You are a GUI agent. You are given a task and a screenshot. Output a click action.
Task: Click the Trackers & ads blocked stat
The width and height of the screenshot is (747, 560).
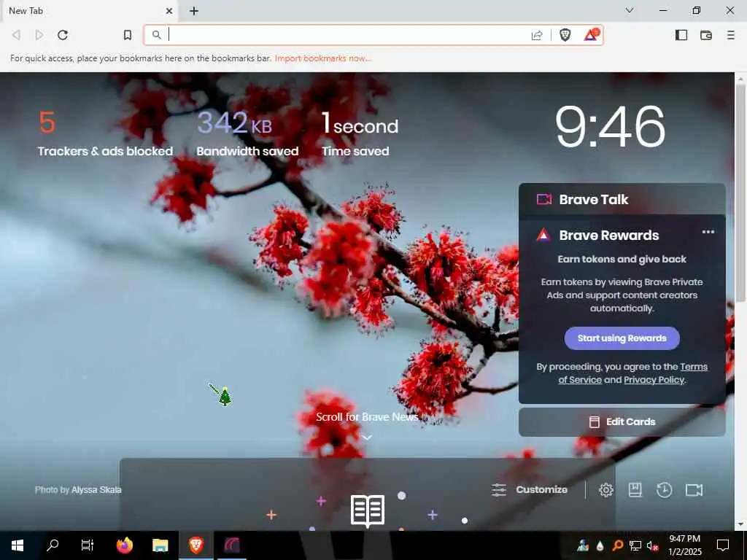(x=105, y=134)
